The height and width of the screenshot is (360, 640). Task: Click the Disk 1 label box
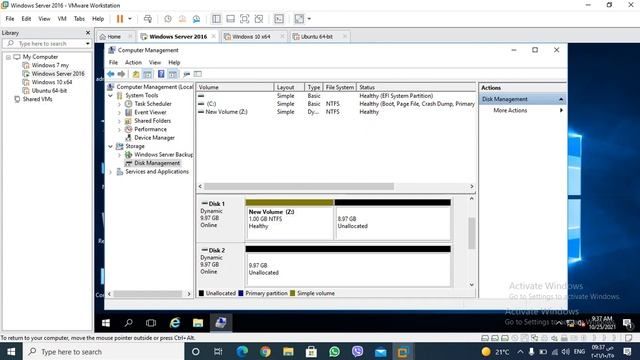pos(220,220)
